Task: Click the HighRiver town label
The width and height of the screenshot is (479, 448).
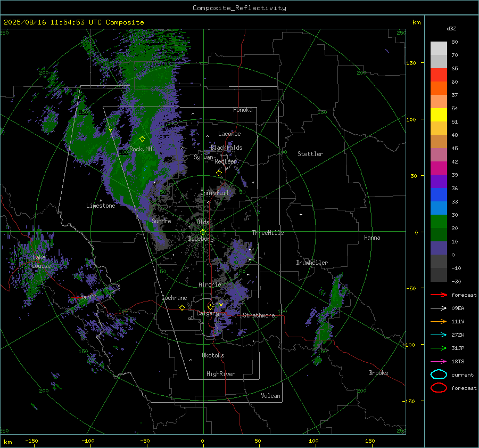Action: pos(221,374)
